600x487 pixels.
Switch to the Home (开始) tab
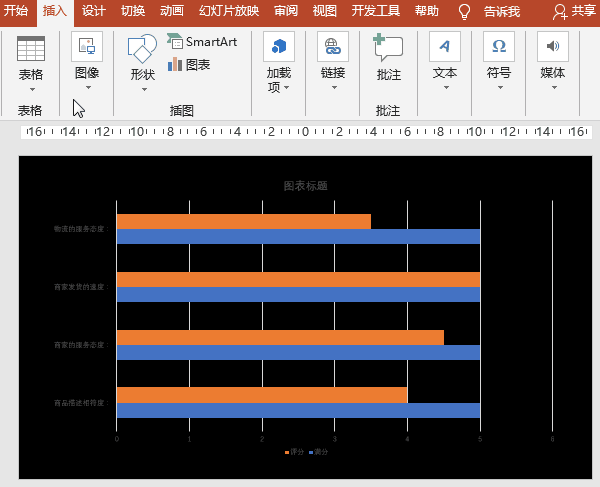(16, 11)
